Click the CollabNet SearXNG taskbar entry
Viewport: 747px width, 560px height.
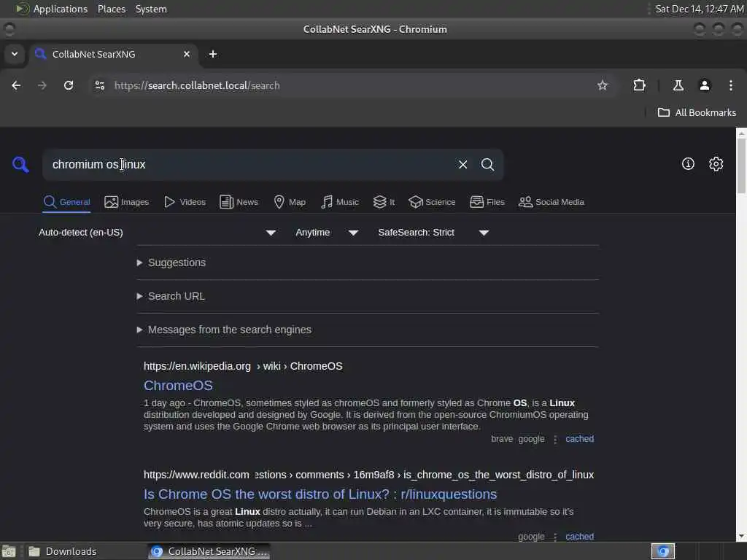pyautogui.click(x=209, y=551)
